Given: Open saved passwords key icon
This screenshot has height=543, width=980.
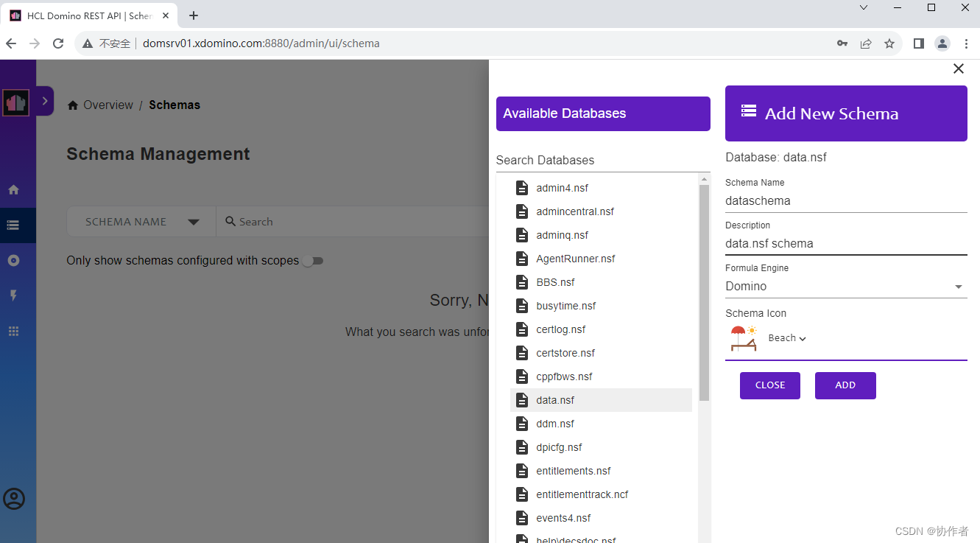Looking at the screenshot, I should tap(842, 43).
